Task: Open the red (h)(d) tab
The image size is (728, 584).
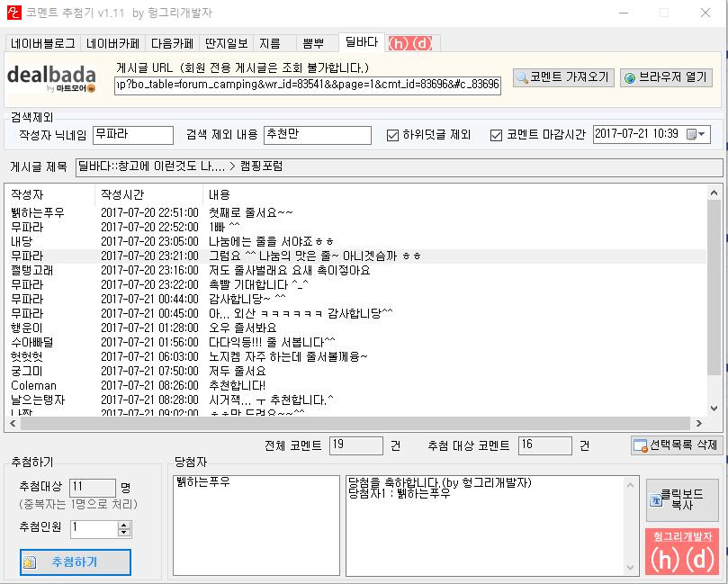Action: [x=409, y=43]
